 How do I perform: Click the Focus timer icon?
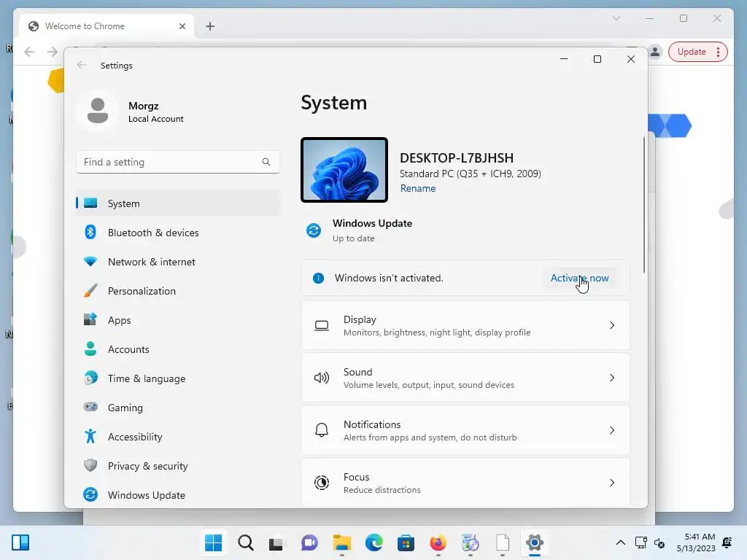point(322,483)
